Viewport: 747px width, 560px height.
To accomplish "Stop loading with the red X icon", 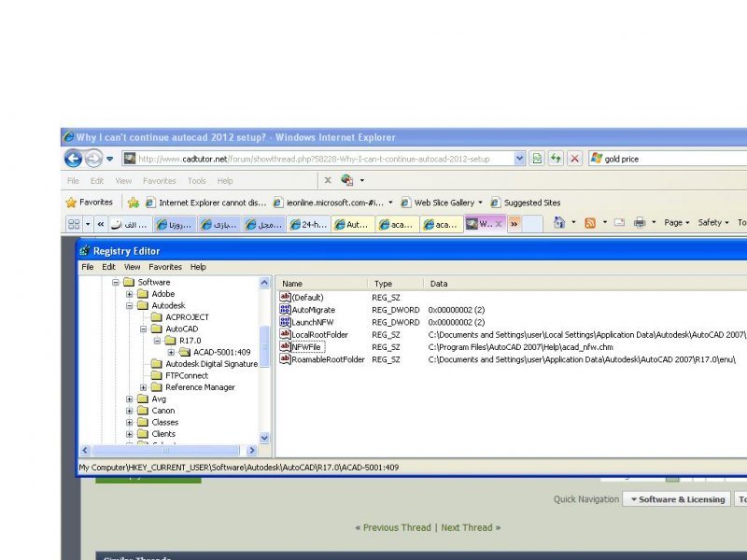I will pos(574,159).
